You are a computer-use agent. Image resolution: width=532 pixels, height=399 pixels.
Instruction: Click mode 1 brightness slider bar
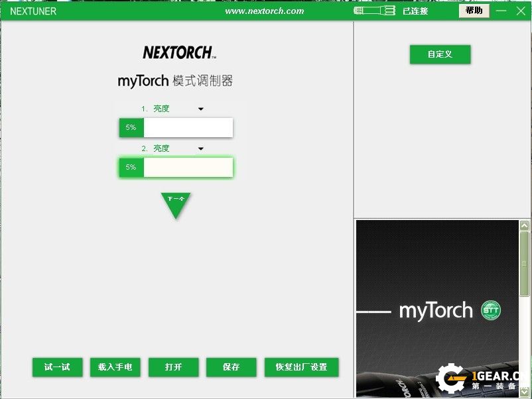click(x=176, y=127)
